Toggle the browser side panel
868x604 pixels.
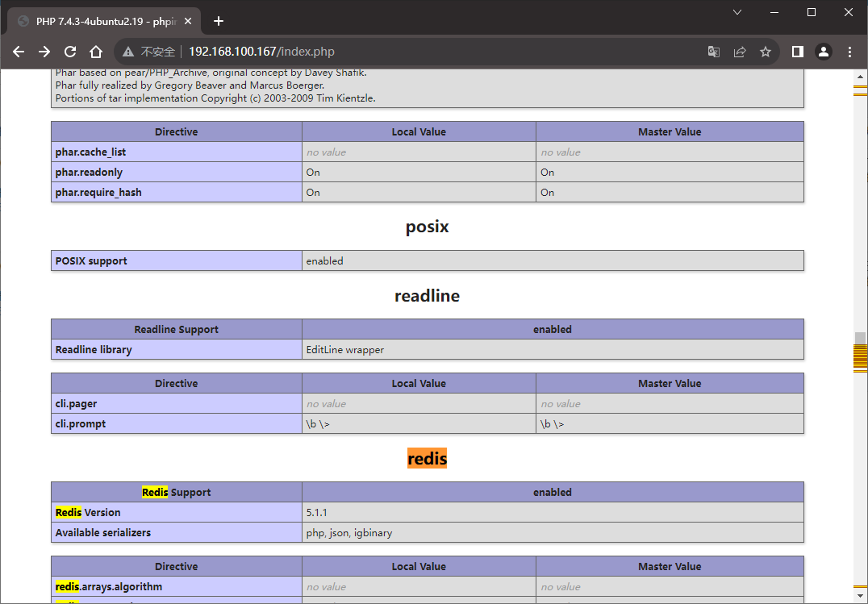[x=798, y=52]
